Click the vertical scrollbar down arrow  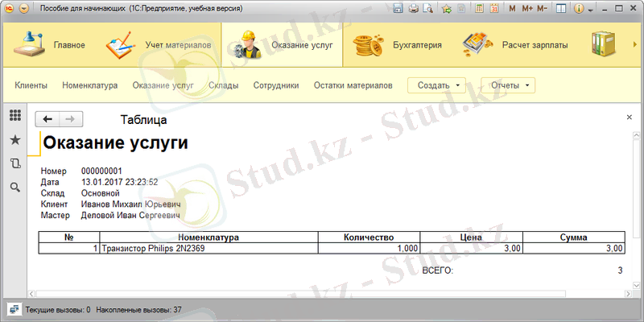(x=637, y=286)
